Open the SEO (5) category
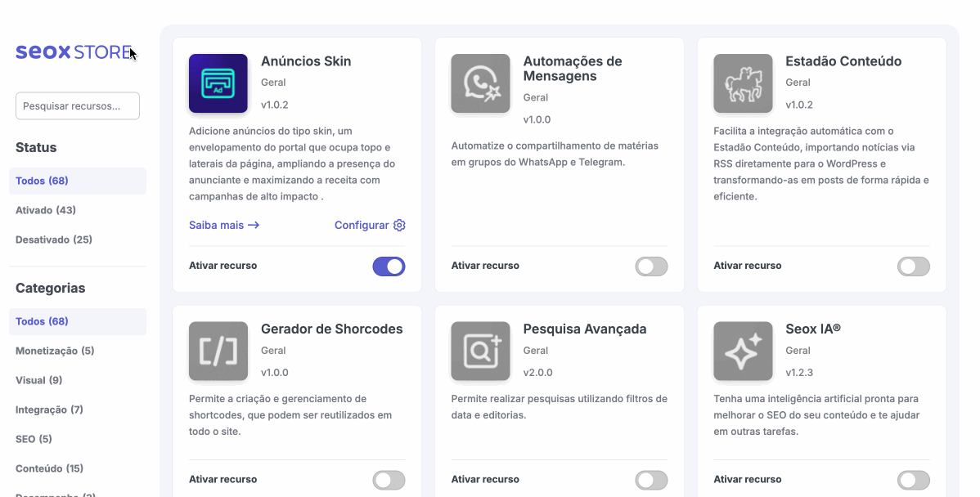This screenshot has height=497, width=980. (34, 439)
